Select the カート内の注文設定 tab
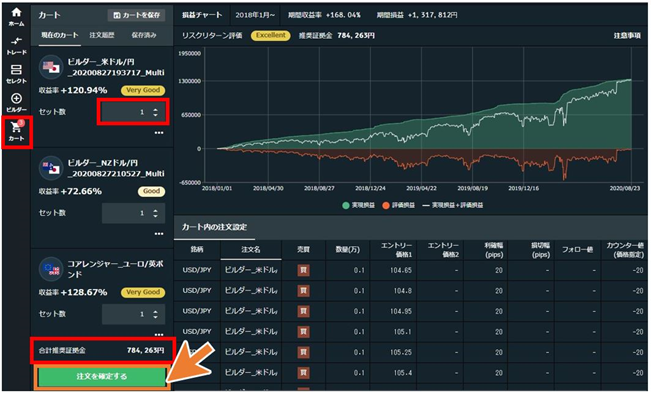The height and width of the screenshot is (393, 651). tap(214, 227)
